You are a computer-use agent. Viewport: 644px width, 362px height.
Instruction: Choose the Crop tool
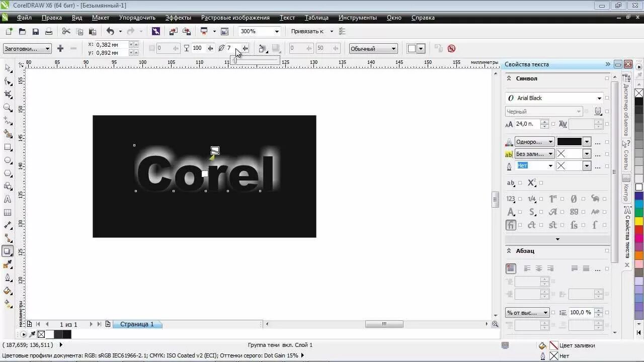(8, 94)
